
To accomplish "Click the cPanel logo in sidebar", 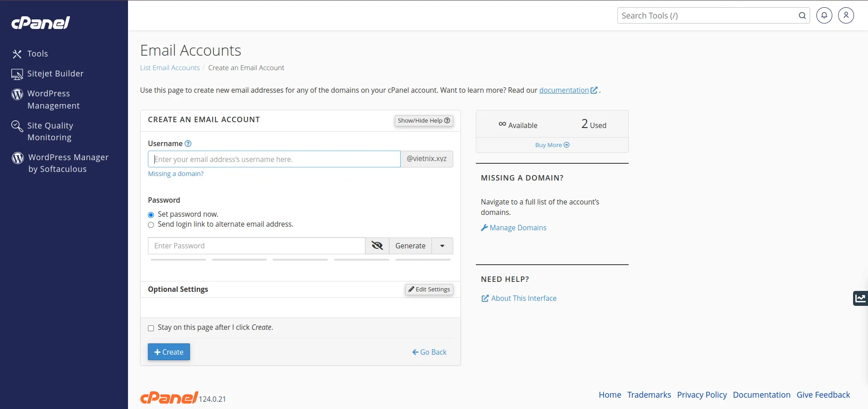I will click(41, 23).
